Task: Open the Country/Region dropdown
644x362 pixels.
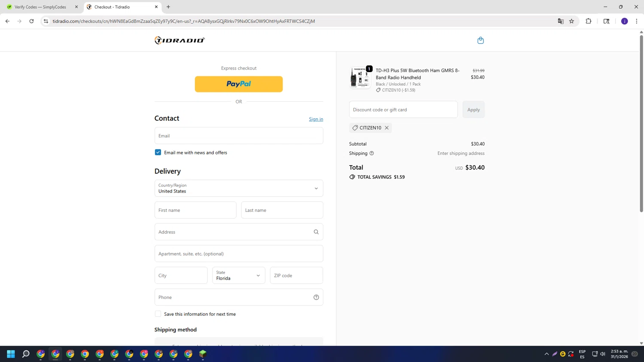Action: tap(239, 188)
